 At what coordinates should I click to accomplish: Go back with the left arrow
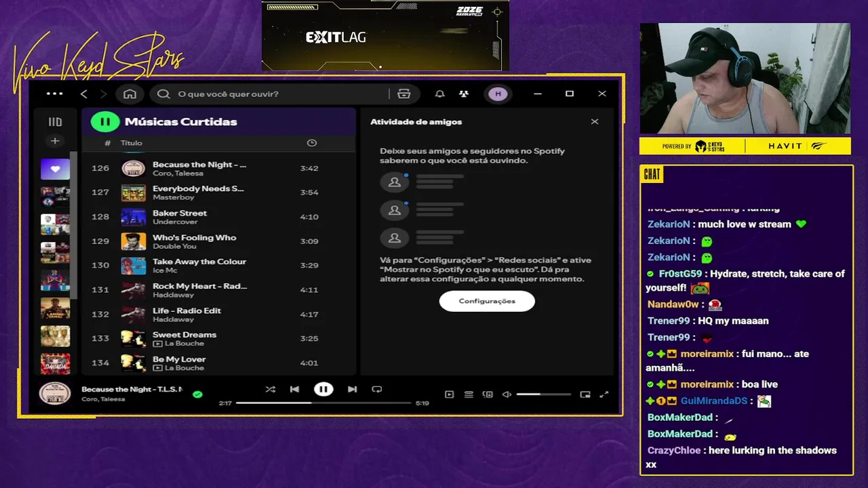84,94
